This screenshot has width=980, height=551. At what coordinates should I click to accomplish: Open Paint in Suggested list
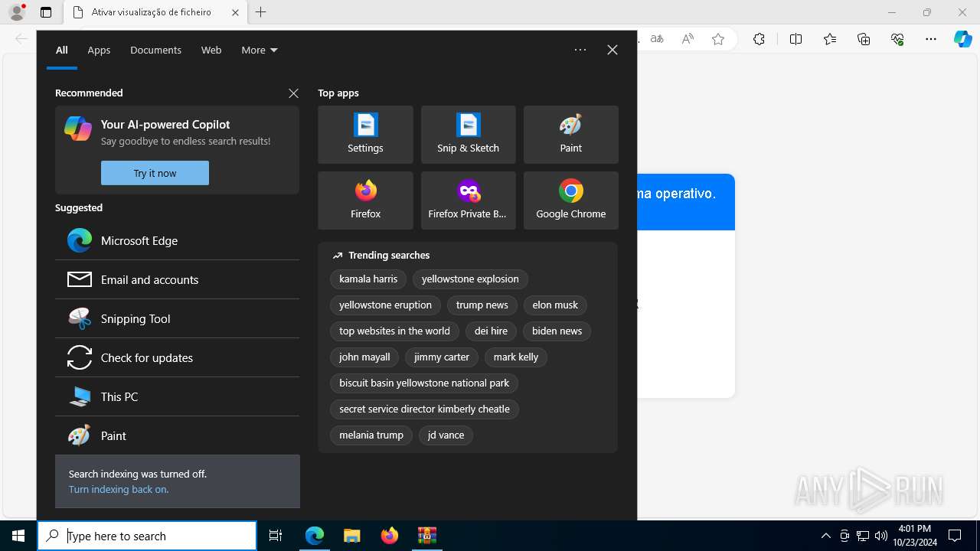coord(177,435)
